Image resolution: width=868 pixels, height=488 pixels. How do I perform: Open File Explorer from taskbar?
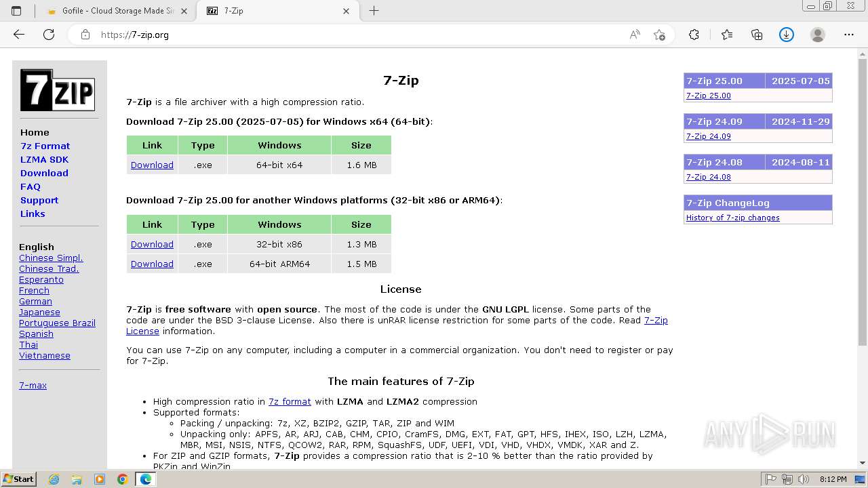pyautogui.click(x=77, y=479)
